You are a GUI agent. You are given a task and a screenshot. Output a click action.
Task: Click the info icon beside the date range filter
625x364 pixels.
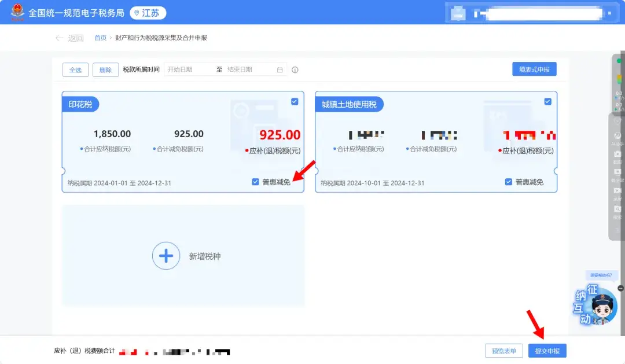click(x=295, y=69)
